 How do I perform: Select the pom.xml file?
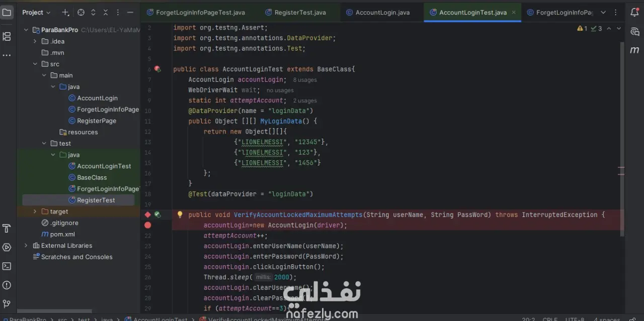click(x=58, y=234)
